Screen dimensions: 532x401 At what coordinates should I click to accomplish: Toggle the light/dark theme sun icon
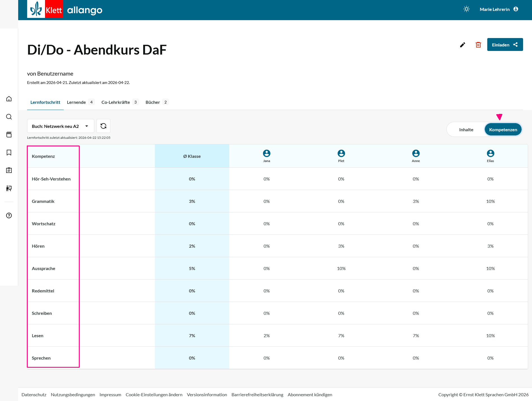(466, 9)
